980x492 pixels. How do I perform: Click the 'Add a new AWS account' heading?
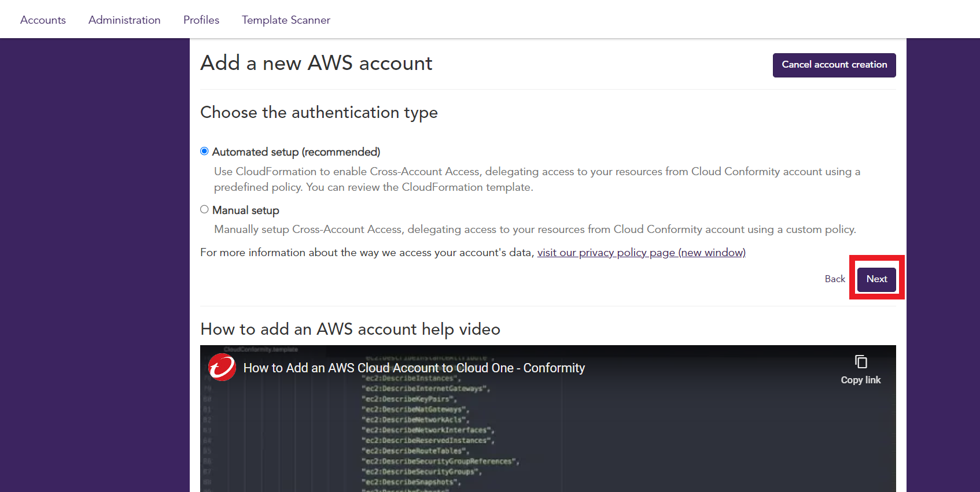tap(316, 63)
